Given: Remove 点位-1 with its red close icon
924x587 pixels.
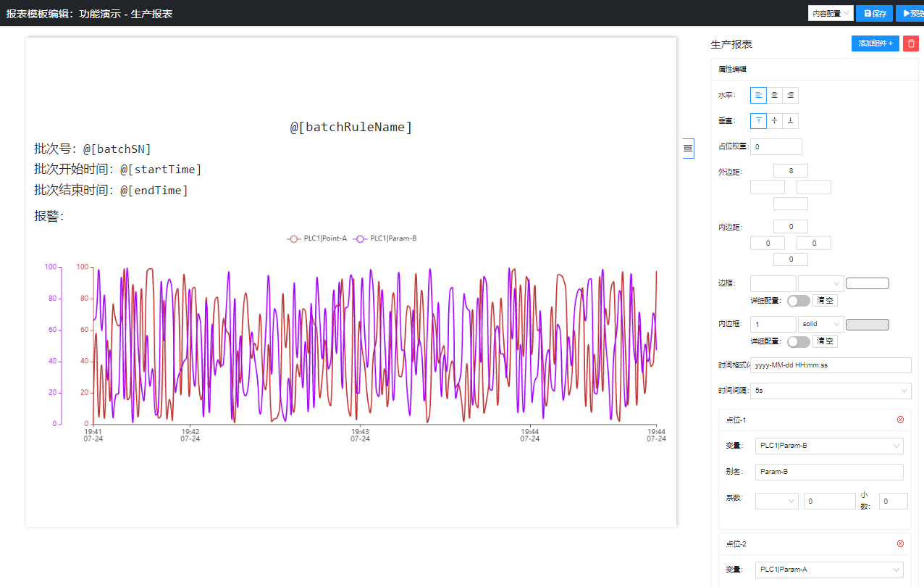Looking at the screenshot, I should tap(900, 420).
